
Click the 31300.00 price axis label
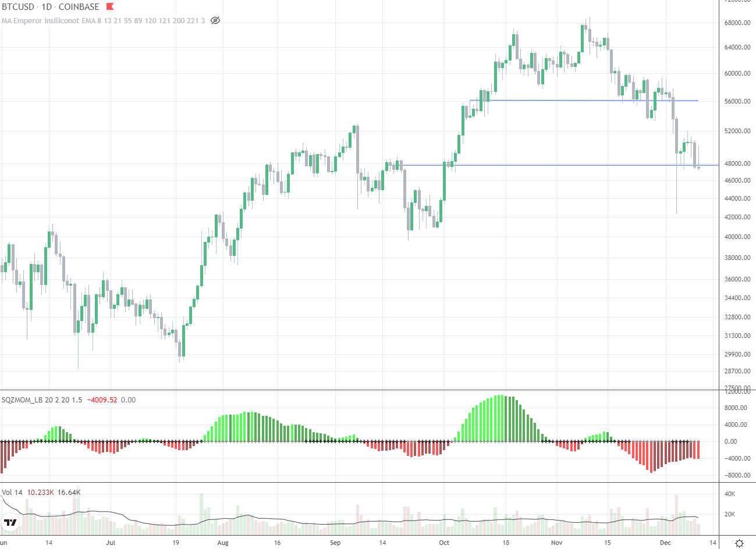pyautogui.click(x=737, y=336)
